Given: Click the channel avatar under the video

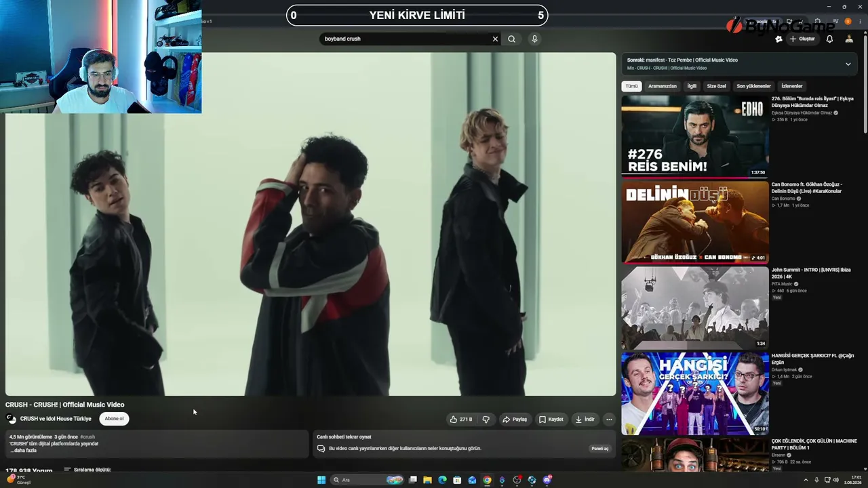Looking at the screenshot, I should 11,419.
